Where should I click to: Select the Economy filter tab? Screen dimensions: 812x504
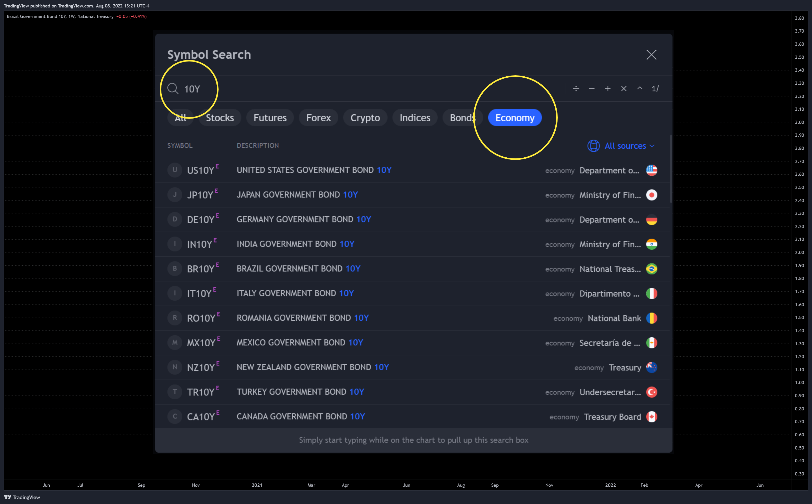515,118
